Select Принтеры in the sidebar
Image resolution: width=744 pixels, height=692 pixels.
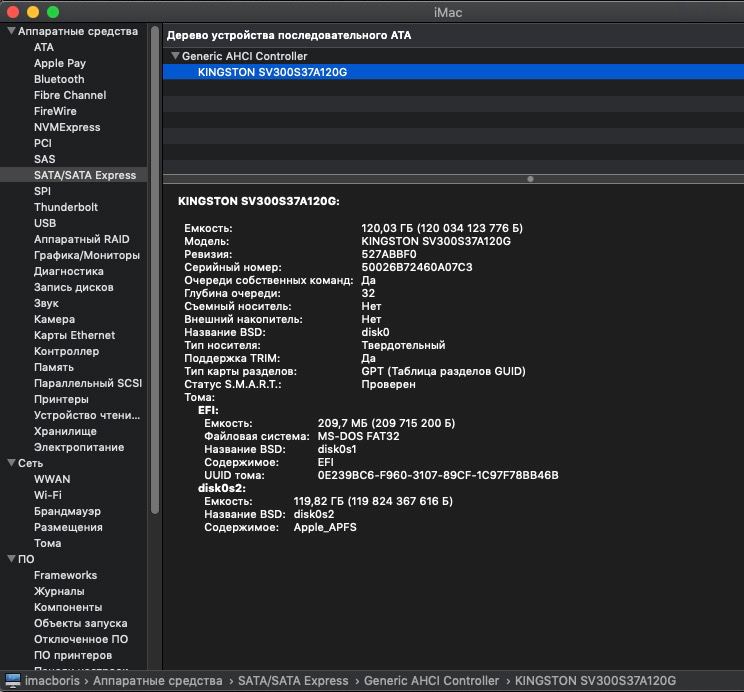[x=61, y=399]
